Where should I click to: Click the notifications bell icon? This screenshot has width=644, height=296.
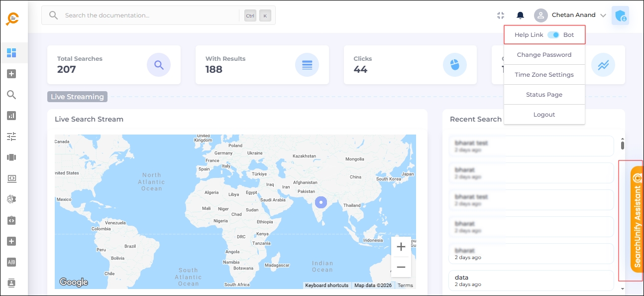click(520, 15)
